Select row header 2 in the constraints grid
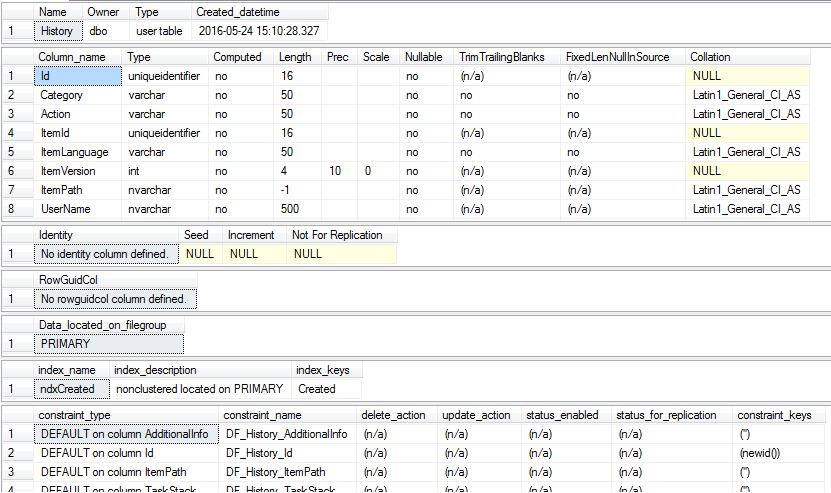Image resolution: width=831 pixels, height=493 pixels. point(17,454)
